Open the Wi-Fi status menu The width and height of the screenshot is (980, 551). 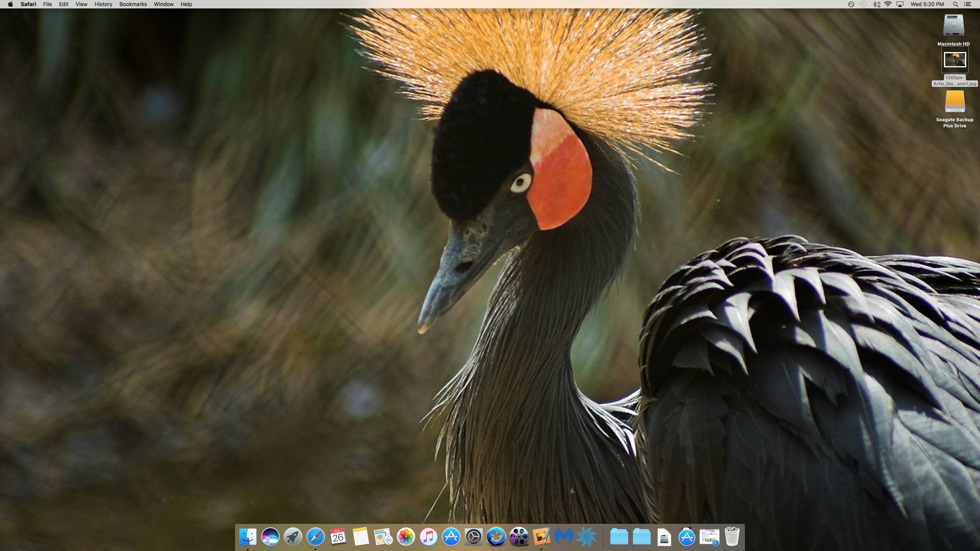pos(888,4)
